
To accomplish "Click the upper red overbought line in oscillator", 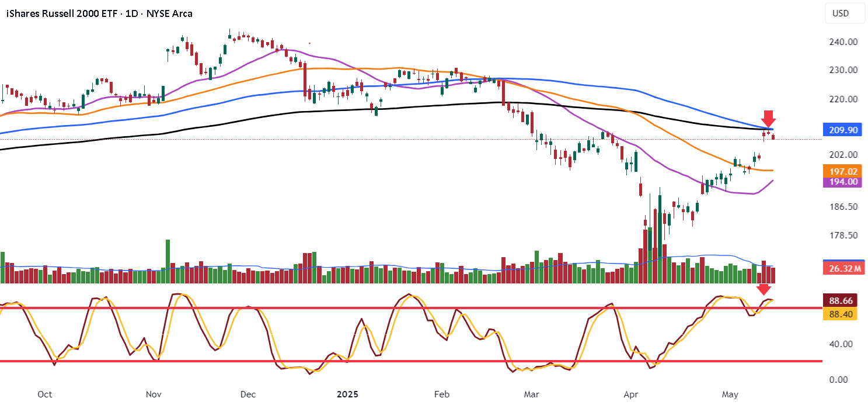I will click(x=411, y=307).
